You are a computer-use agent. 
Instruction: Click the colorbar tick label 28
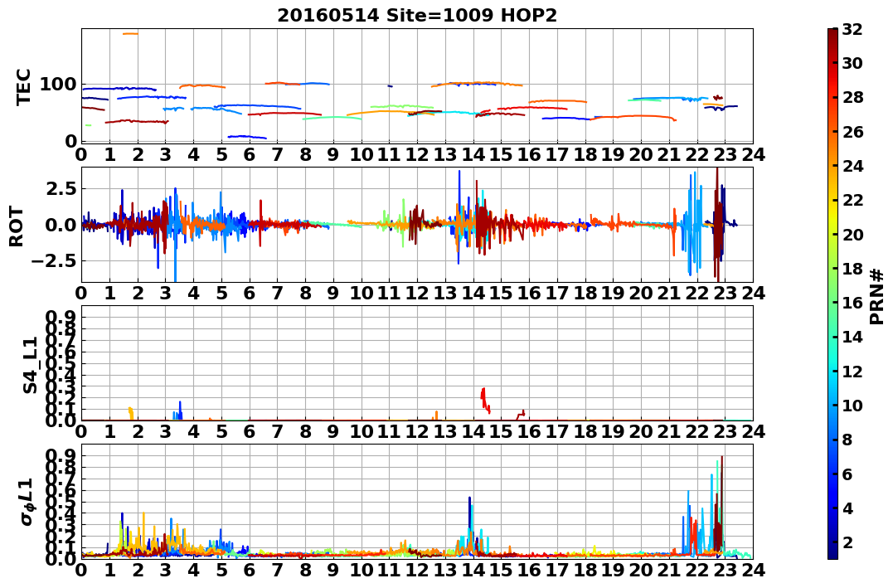click(x=852, y=97)
